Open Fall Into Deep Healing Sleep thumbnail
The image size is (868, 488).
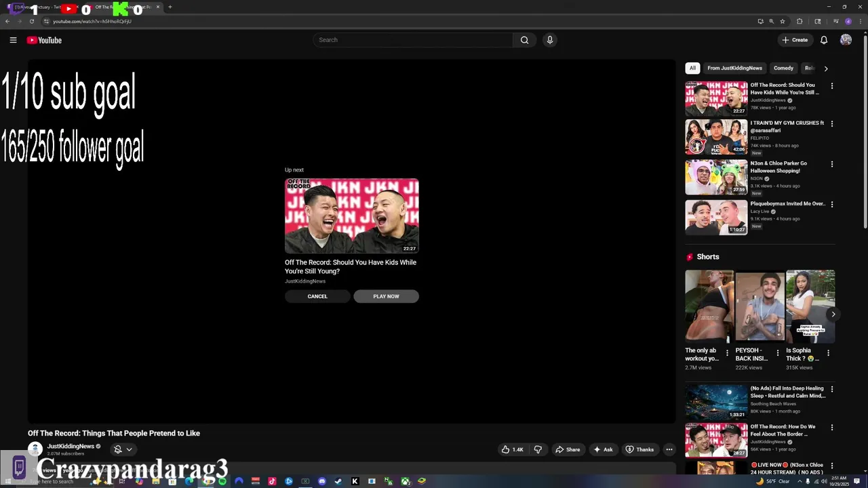click(x=716, y=402)
